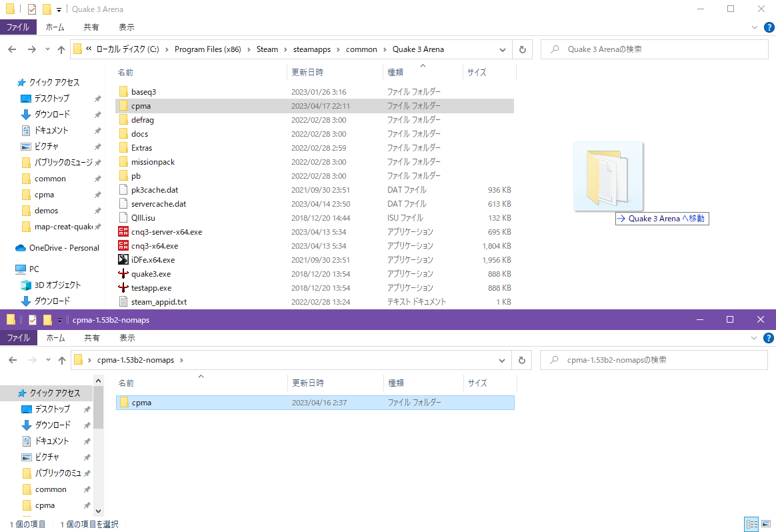Image resolution: width=776 pixels, height=532 pixels.
Task: Click the Quake 3 Arenaの検索 search box
Action: (x=654, y=49)
